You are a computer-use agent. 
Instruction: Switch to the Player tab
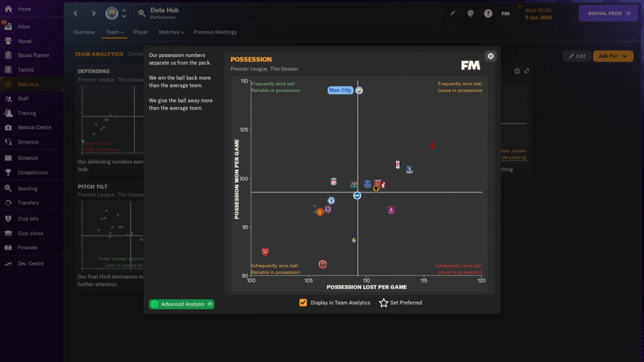tap(141, 32)
